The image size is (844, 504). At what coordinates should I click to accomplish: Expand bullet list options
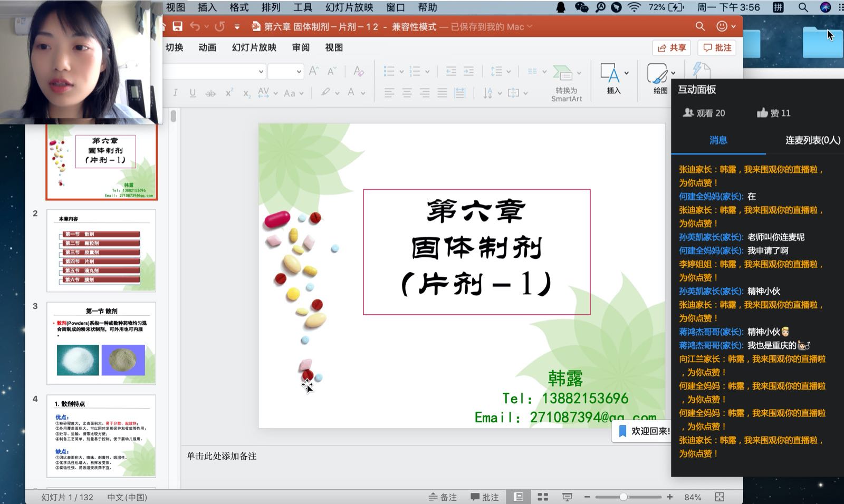tap(401, 72)
